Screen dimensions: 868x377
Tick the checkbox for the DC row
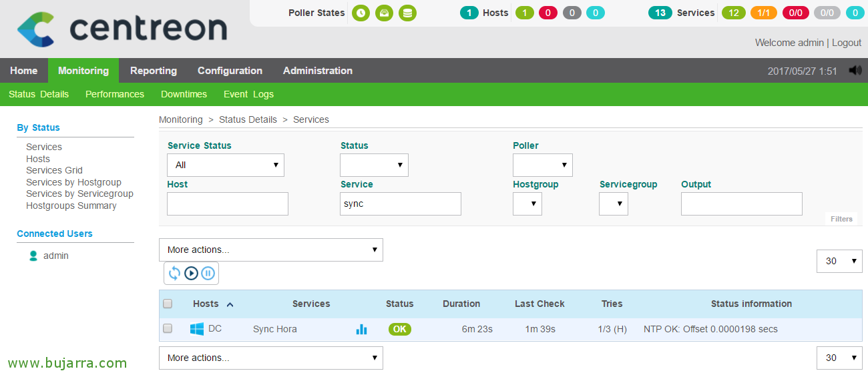168,328
